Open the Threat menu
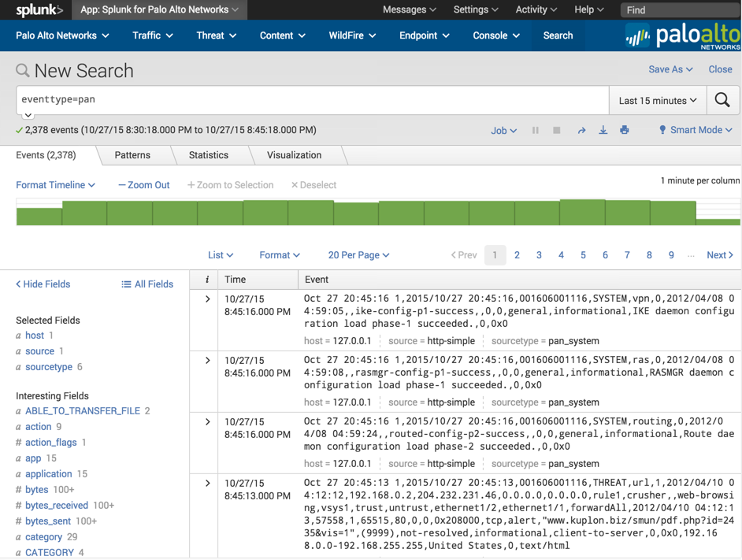Image resolution: width=742 pixels, height=560 pixels. point(216,35)
